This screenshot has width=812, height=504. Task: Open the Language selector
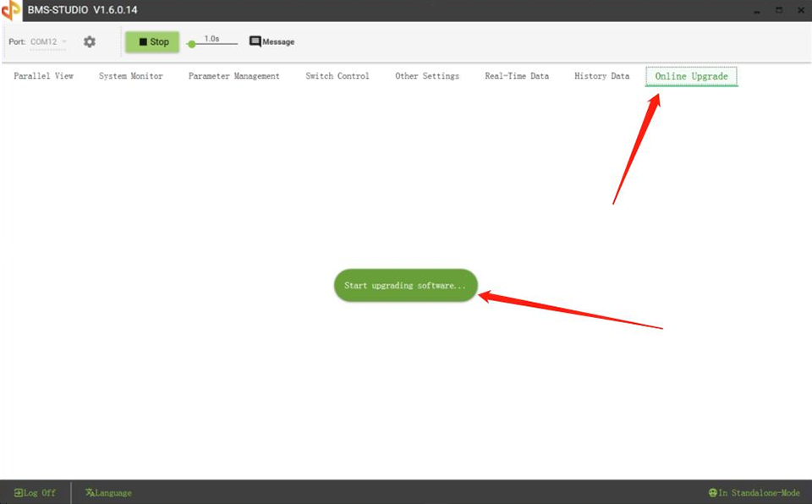pyautogui.click(x=108, y=492)
